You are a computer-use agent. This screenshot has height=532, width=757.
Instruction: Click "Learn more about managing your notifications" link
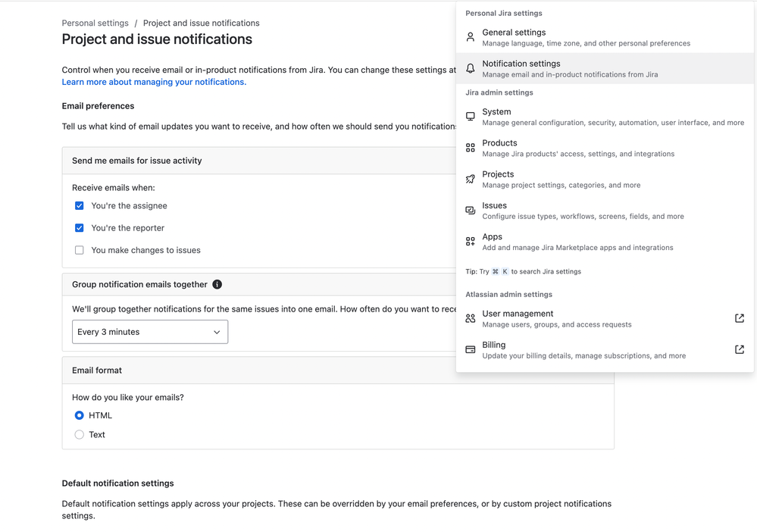(154, 82)
